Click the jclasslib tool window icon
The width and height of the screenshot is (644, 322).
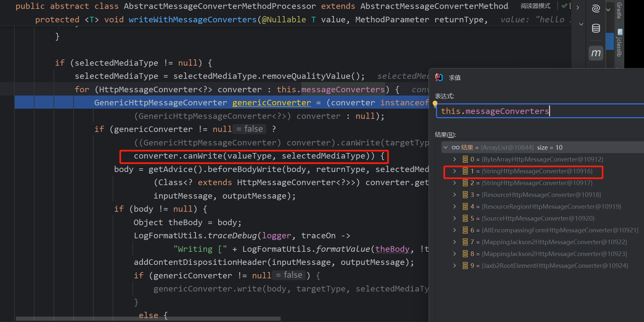coord(620,32)
